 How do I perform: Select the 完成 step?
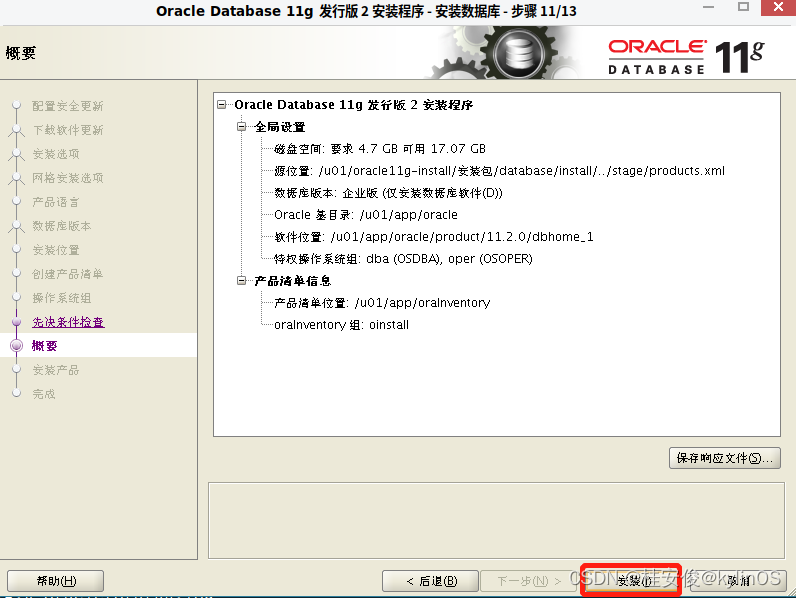tap(44, 394)
